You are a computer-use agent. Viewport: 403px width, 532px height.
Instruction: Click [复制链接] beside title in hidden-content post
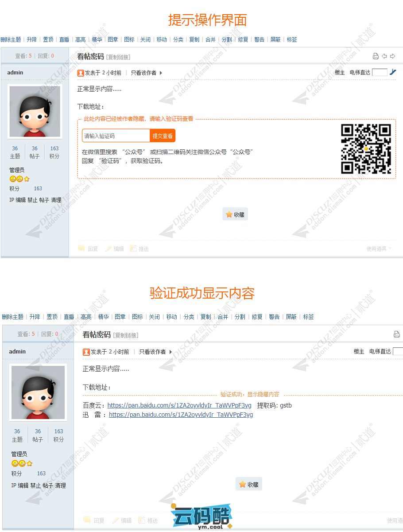tap(118, 57)
